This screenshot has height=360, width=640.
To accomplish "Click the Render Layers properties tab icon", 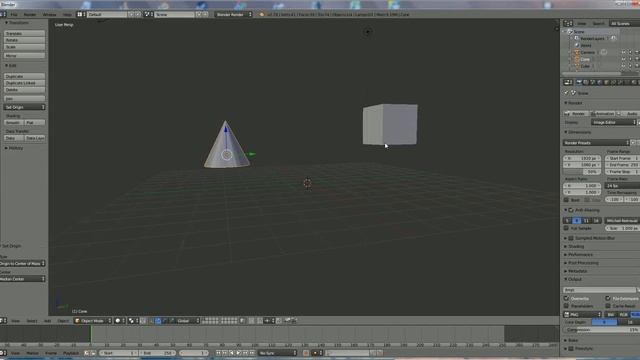I will click(x=586, y=82).
